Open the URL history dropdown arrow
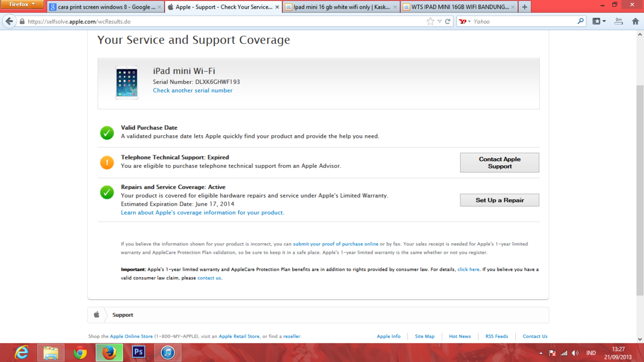The image size is (644, 362). click(439, 22)
